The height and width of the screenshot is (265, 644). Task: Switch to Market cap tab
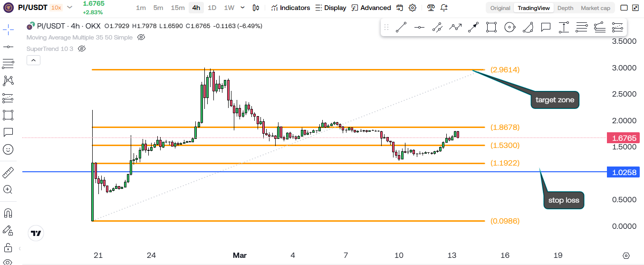[596, 8]
